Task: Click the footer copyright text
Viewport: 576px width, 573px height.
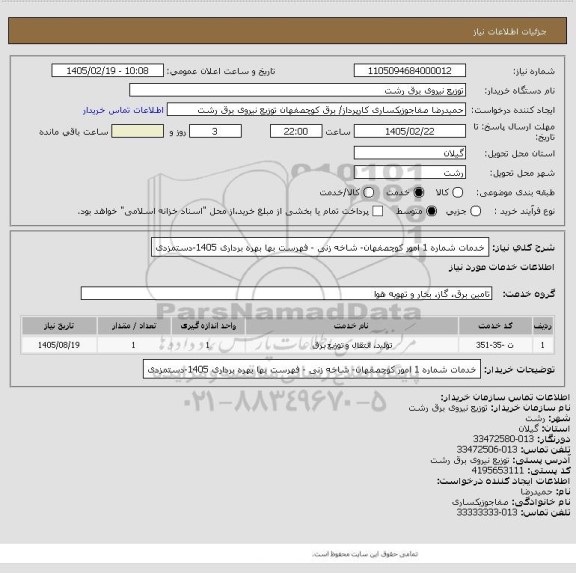Action: coord(365,554)
